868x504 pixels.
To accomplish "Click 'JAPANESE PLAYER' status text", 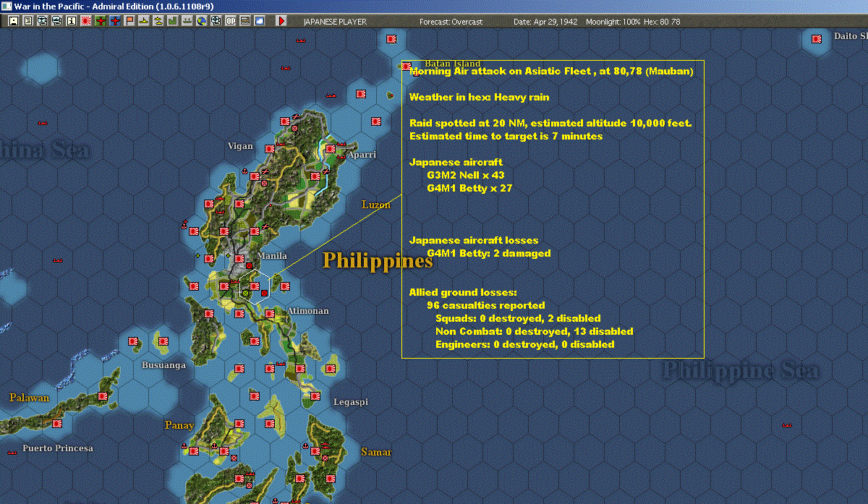I will (x=335, y=22).
